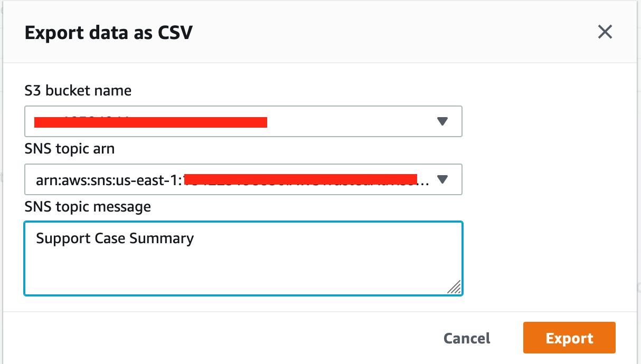641x364 pixels.
Task: Close the Export data as CSV dialog
Action: (x=605, y=32)
